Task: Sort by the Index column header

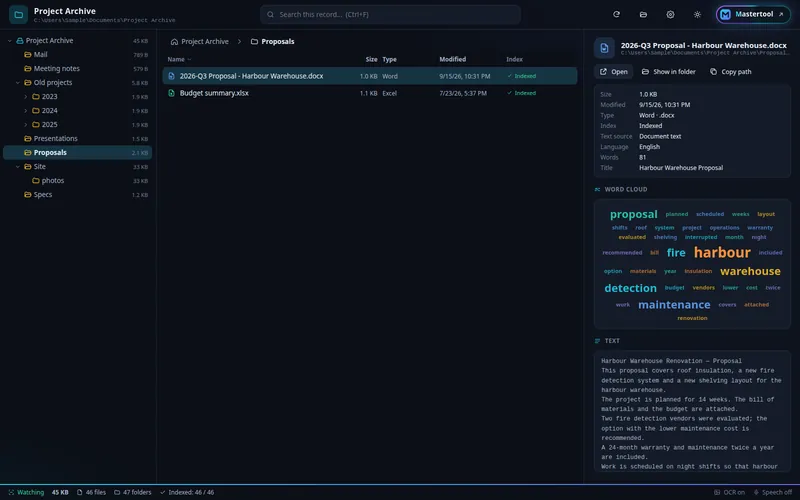Action: pyautogui.click(x=514, y=59)
